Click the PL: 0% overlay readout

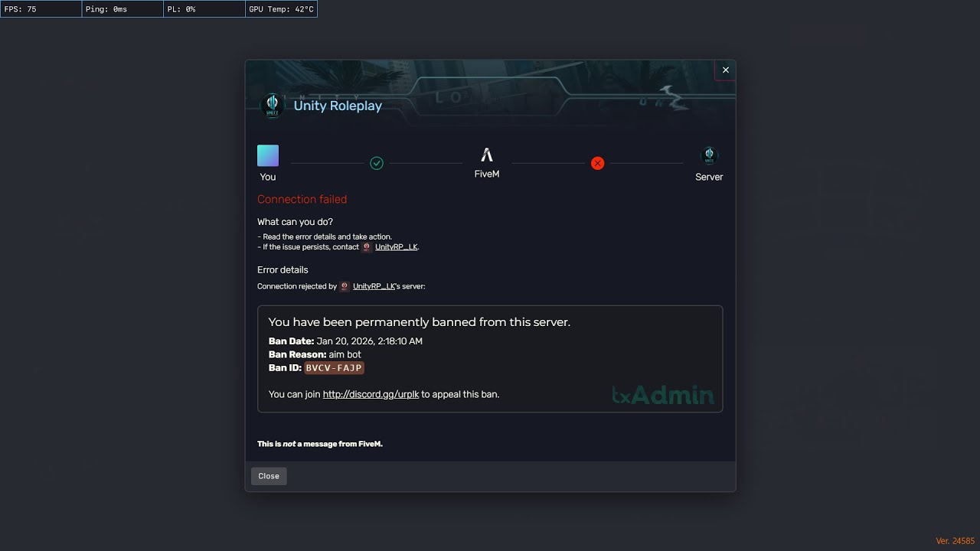click(x=204, y=9)
